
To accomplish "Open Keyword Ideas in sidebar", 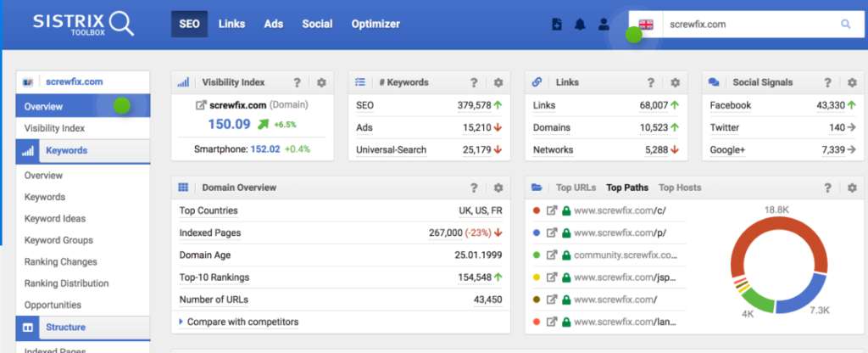I will (55, 219).
